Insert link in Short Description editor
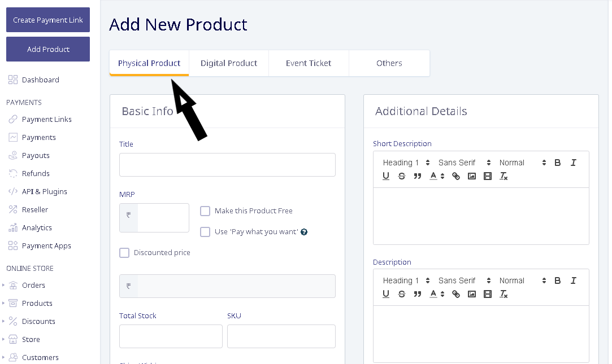Image resolution: width=612 pixels, height=364 pixels. pos(456,176)
